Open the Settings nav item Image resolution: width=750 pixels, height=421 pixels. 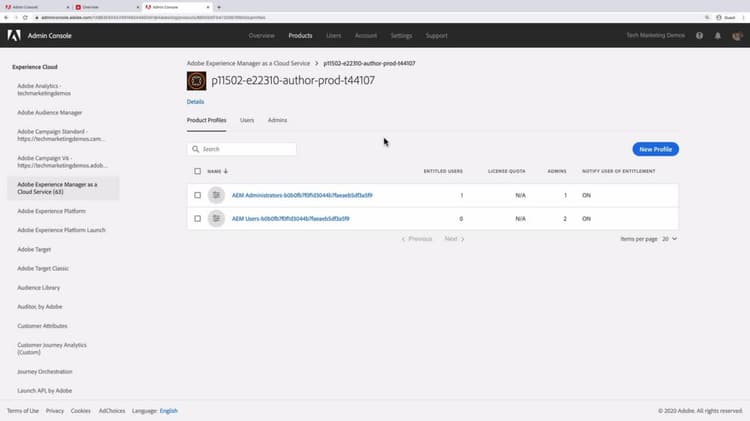click(x=401, y=35)
